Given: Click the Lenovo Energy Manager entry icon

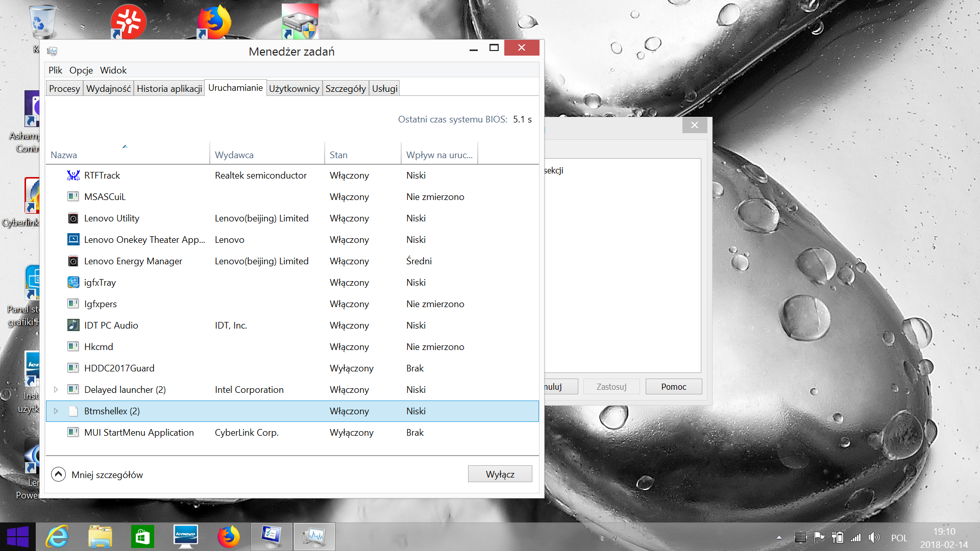Looking at the screenshot, I should pyautogui.click(x=73, y=261).
